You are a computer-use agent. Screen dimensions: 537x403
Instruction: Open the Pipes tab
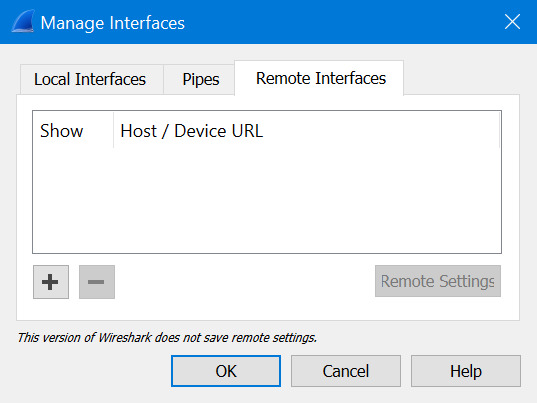point(200,79)
